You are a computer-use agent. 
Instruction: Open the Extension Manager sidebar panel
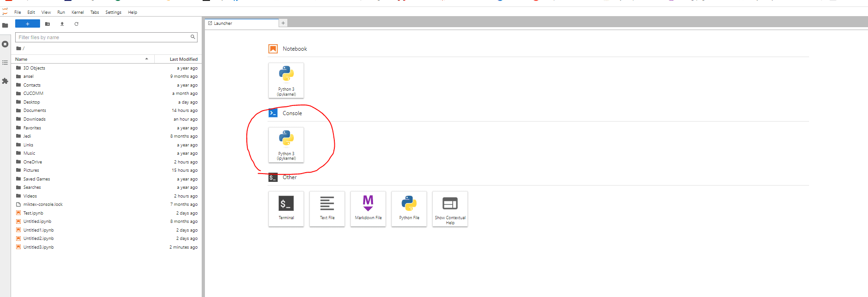(5, 81)
